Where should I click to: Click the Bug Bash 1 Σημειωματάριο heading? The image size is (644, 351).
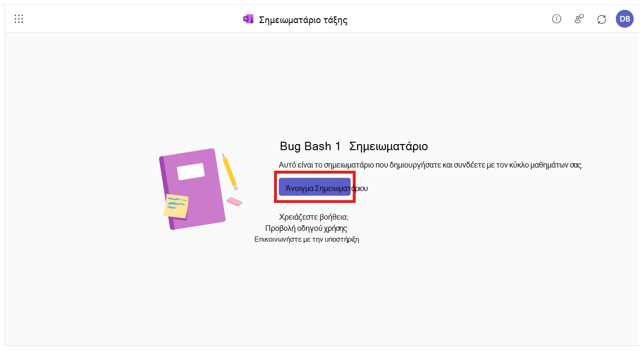354,146
